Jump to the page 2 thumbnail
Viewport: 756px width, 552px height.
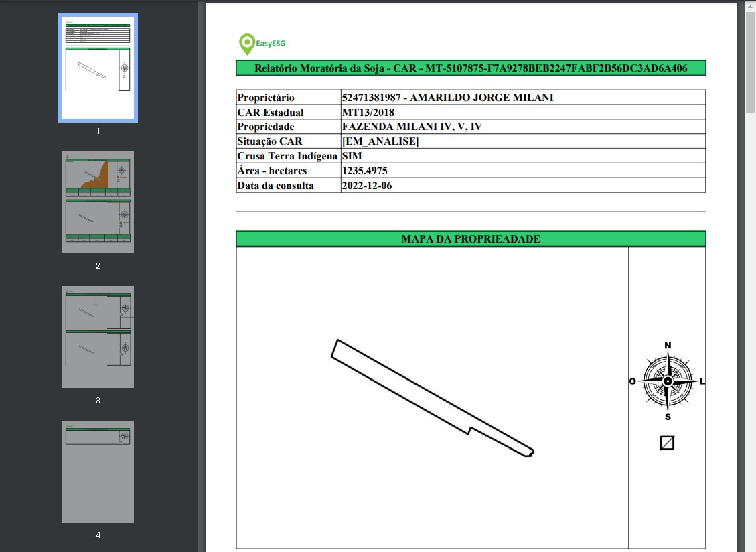[98, 202]
